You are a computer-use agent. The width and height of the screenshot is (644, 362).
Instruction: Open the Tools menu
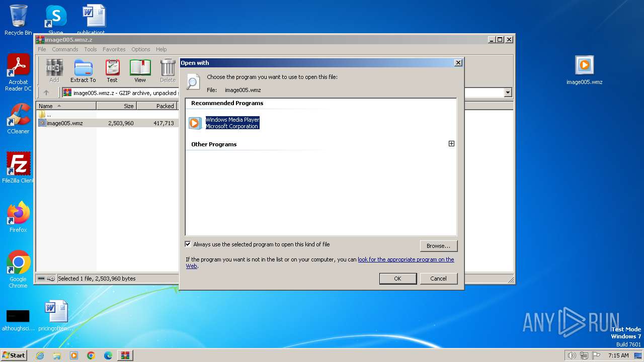[91, 49]
